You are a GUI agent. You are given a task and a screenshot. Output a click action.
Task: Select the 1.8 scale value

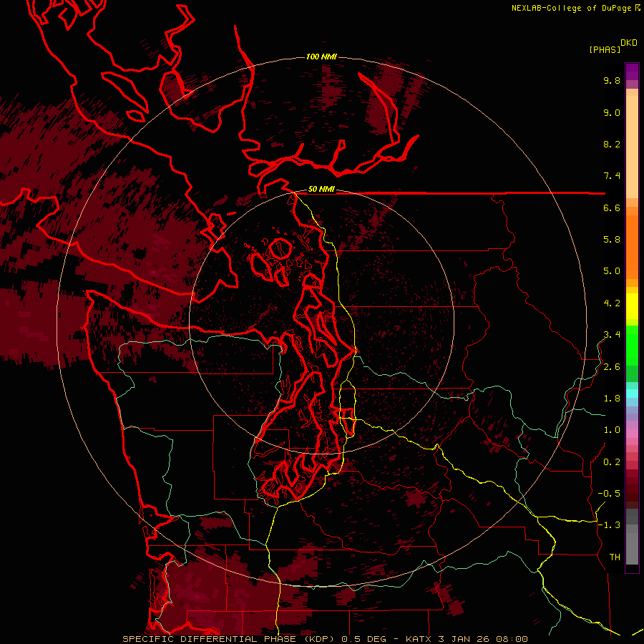coord(612,399)
